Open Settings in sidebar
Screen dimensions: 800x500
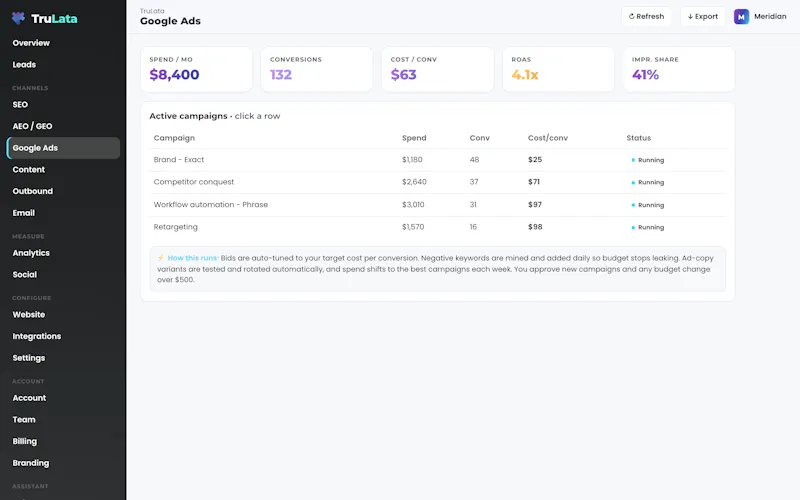point(29,358)
